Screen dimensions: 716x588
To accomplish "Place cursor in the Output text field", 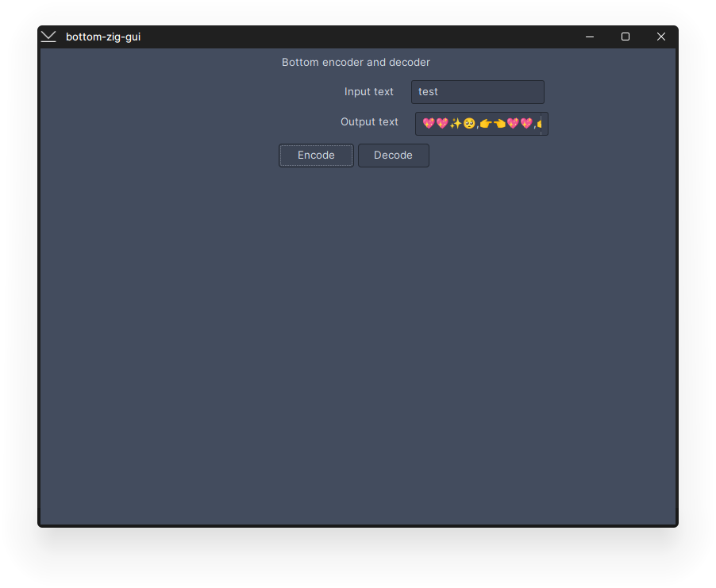I will point(480,123).
